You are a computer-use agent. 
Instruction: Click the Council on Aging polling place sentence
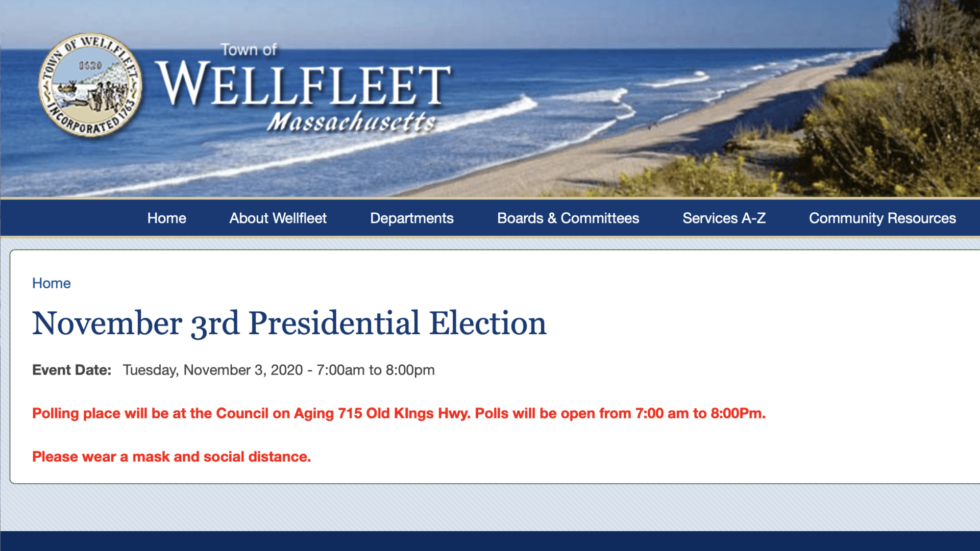[250, 413]
